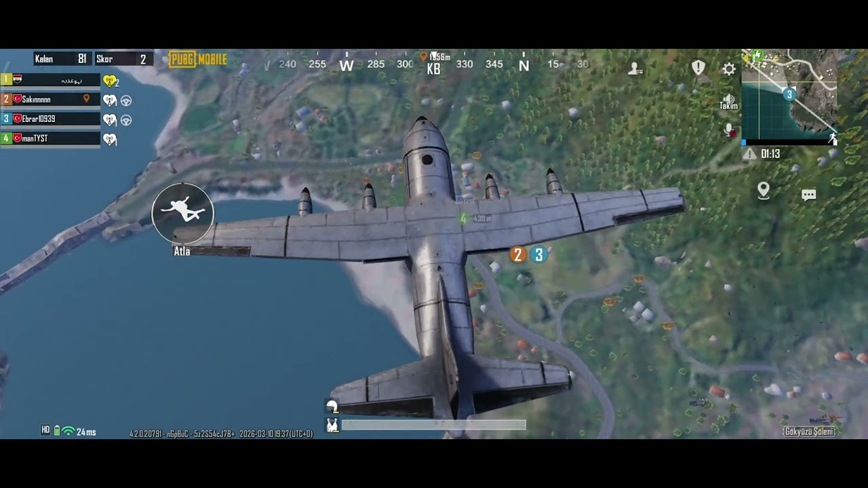Tap the W heading on compass
Screen dimensions: 868x488
pyautogui.click(x=347, y=65)
